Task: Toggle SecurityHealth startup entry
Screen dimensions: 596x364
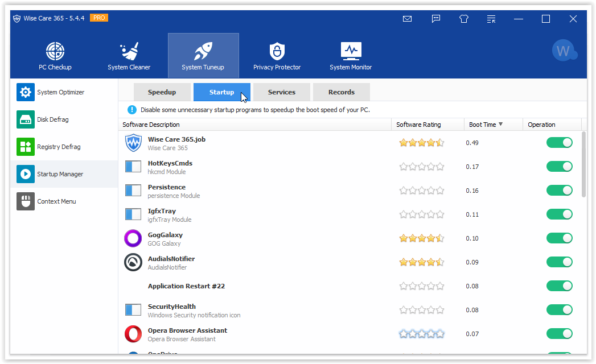Action: (x=560, y=310)
